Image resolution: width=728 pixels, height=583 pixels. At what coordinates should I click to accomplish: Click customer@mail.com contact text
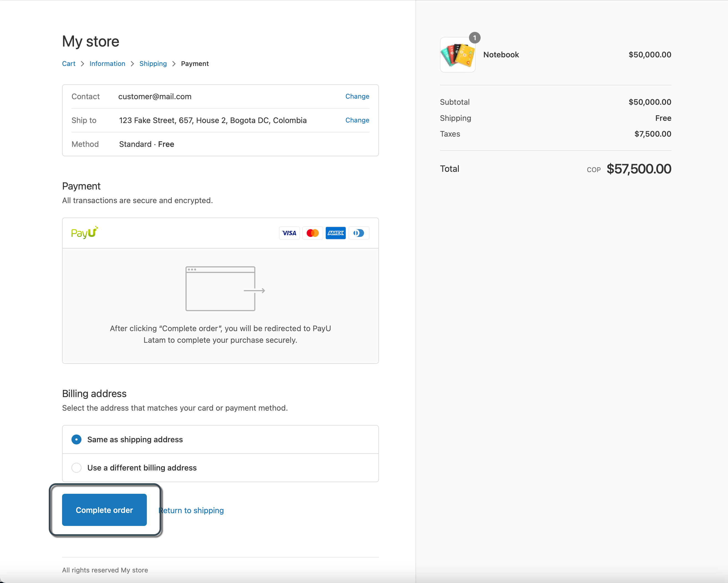click(155, 97)
